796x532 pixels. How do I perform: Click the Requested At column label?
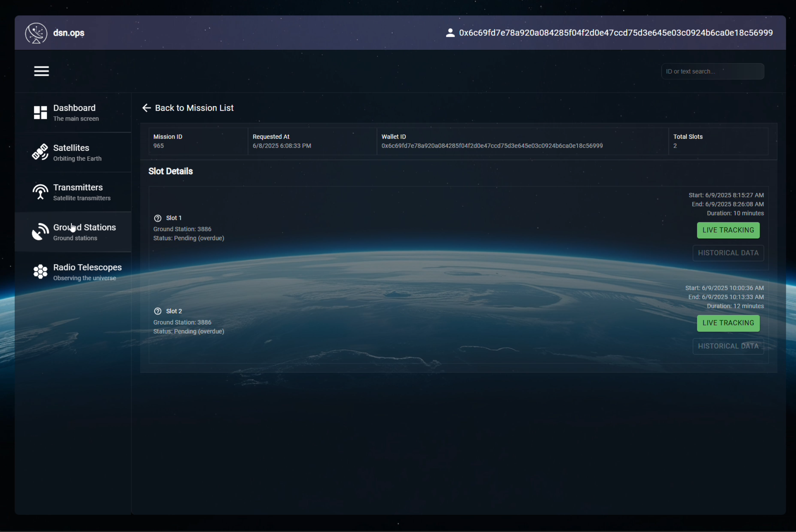[271, 137]
